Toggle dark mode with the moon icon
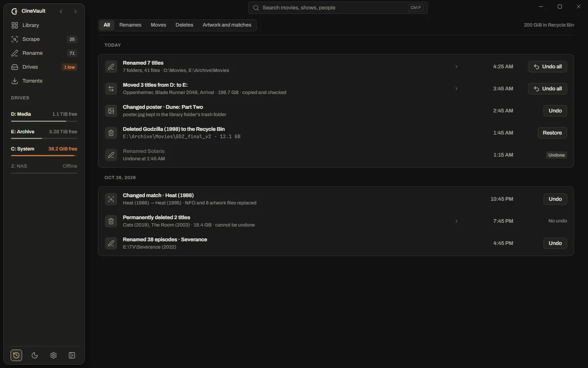Image resolution: width=588 pixels, height=368 pixels. [x=35, y=355]
